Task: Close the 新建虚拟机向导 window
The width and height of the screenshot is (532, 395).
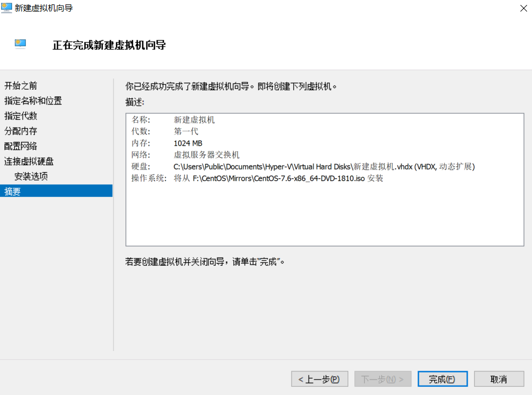Action: coord(524,8)
